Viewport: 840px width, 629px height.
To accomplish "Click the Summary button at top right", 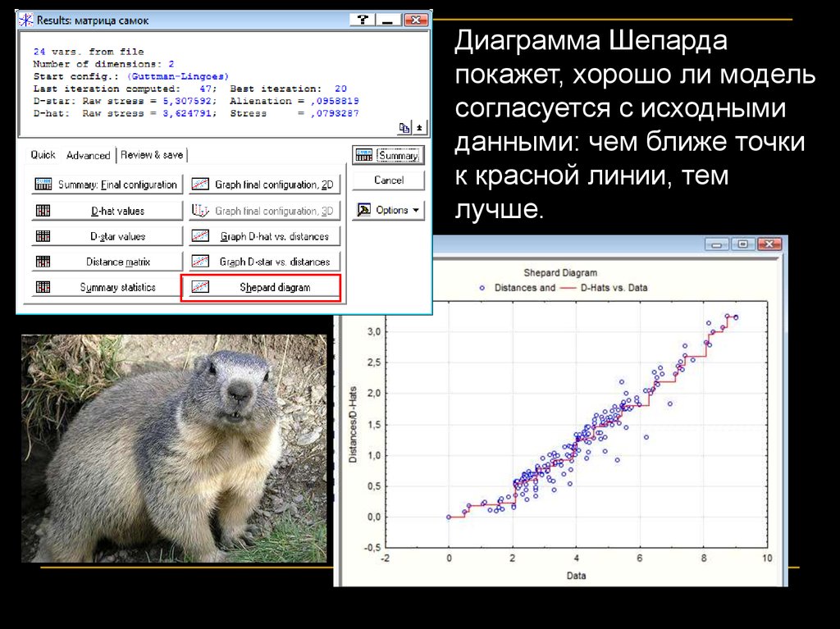I will (x=388, y=155).
